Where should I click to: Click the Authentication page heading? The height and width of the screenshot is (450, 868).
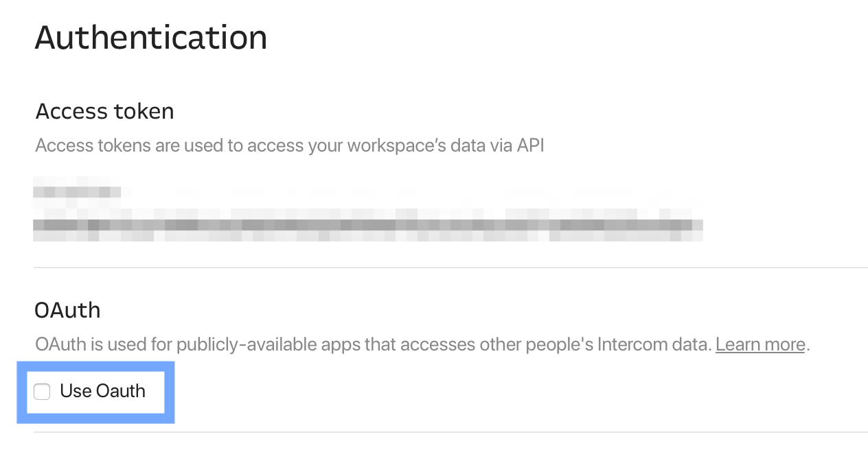tap(151, 37)
